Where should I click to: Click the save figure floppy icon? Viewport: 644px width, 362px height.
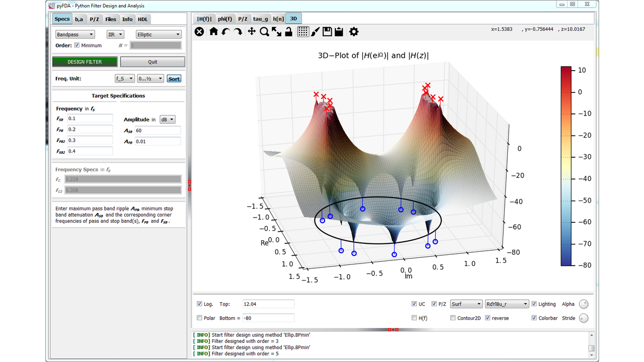click(327, 32)
